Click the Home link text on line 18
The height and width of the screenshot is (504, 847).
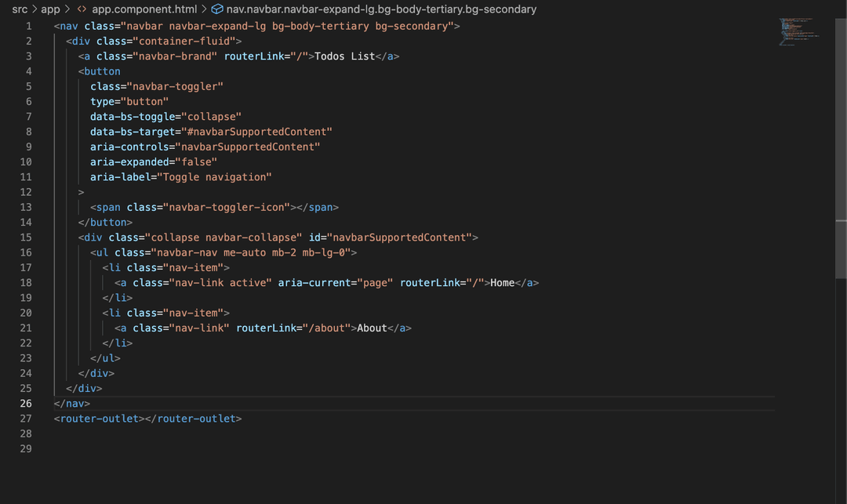point(502,283)
